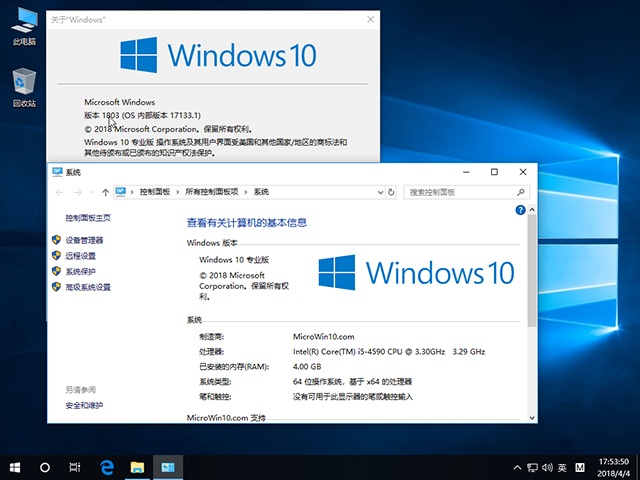The image size is (640, 480).
Task: Click text 4.00 GB memory value
Action: click(x=307, y=367)
